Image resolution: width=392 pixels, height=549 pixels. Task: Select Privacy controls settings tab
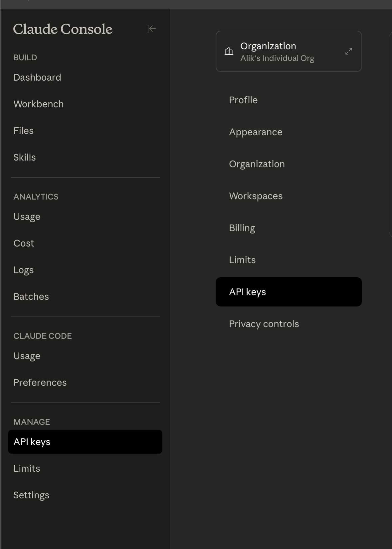(264, 324)
